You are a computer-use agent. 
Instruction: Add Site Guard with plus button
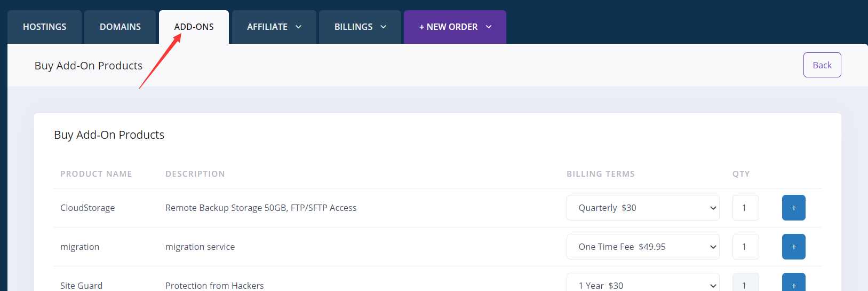pos(793,284)
